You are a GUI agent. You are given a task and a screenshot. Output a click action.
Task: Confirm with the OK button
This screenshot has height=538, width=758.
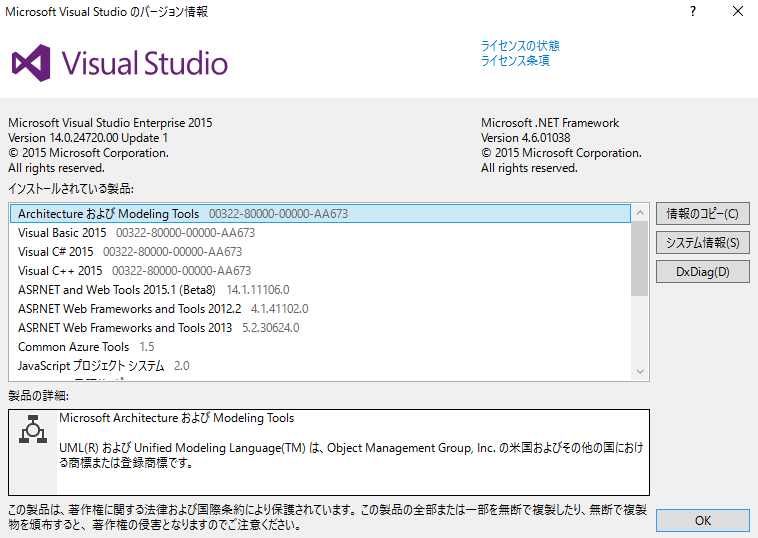702,521
